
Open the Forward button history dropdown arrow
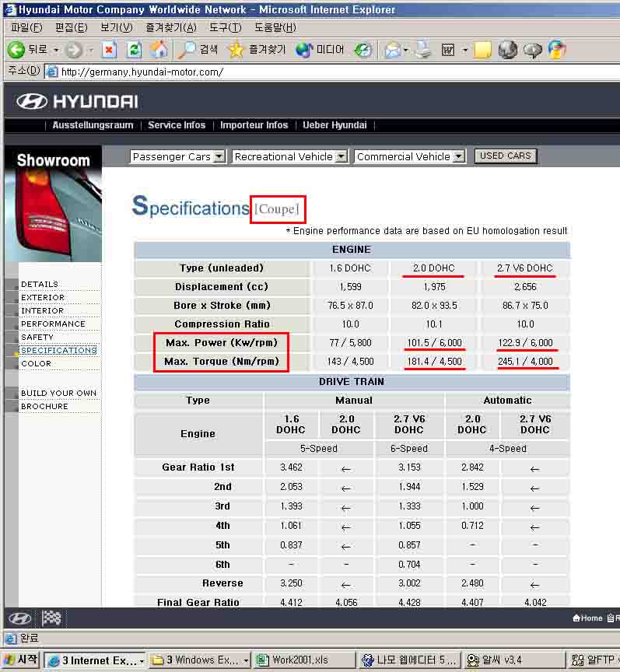click(x=90, y=51)
